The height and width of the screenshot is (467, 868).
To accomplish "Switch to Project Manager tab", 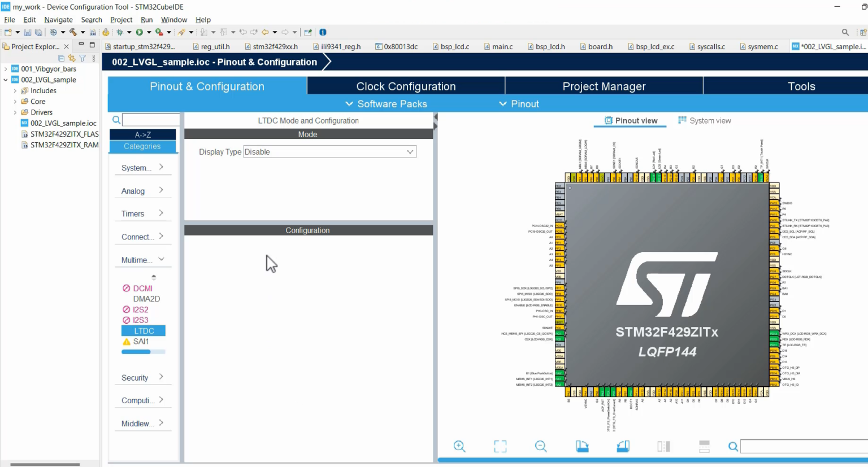I will pyautogui.click(x=604, y=86).
